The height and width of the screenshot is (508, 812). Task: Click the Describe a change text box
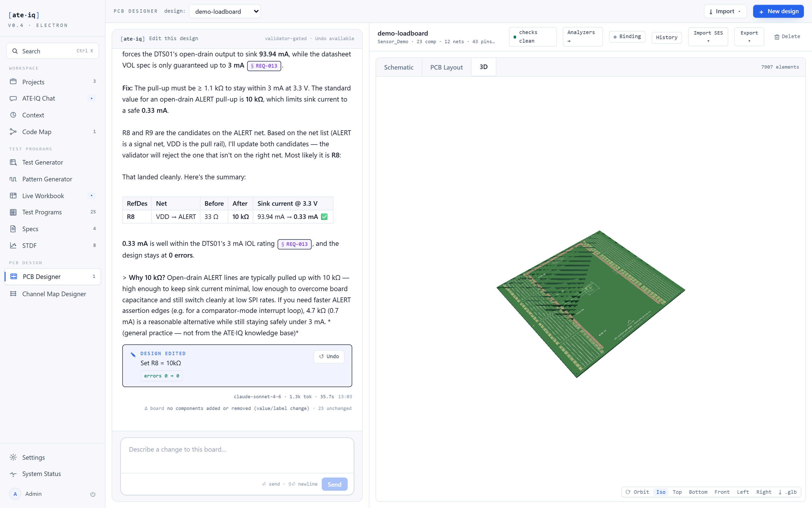point(237,455)
